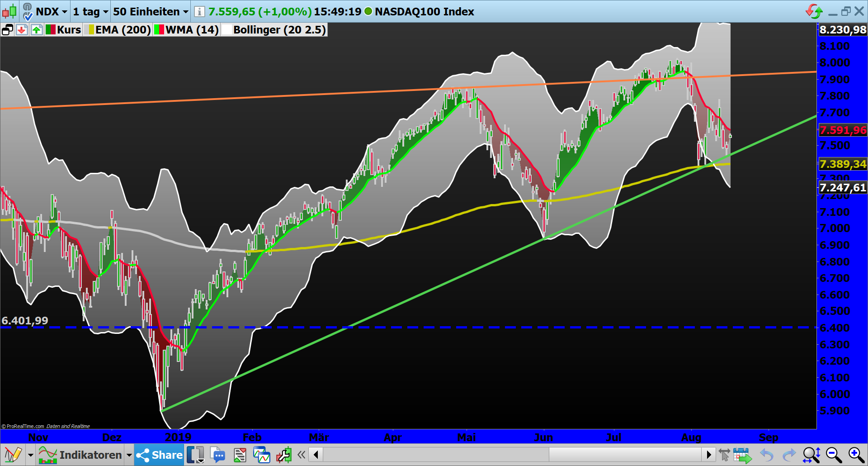
Task: Click the Share button
Action: [x=160, y=455]
